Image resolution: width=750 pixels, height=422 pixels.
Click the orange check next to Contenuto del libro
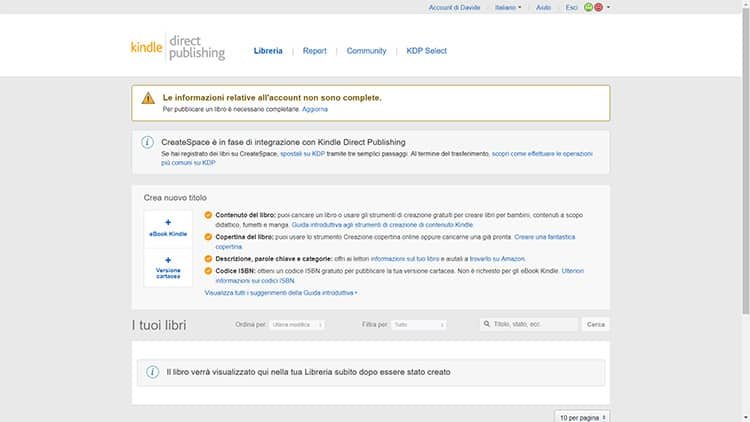coord(208,215)
